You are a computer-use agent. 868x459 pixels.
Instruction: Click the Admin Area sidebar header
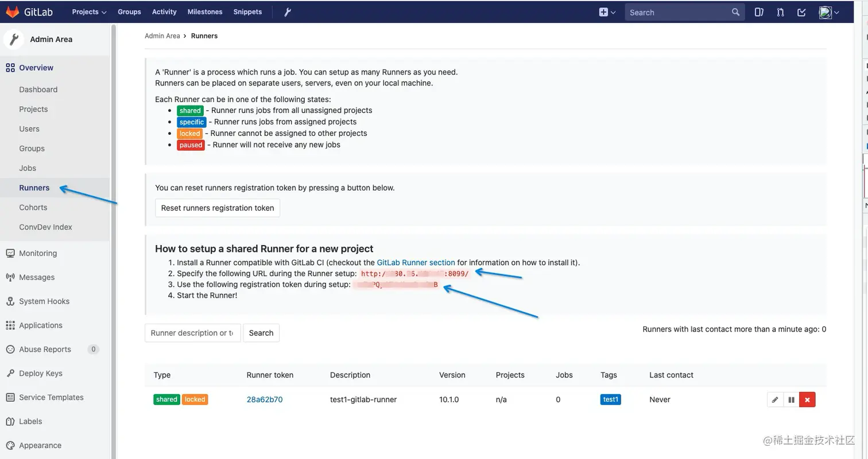pos(55,39)
